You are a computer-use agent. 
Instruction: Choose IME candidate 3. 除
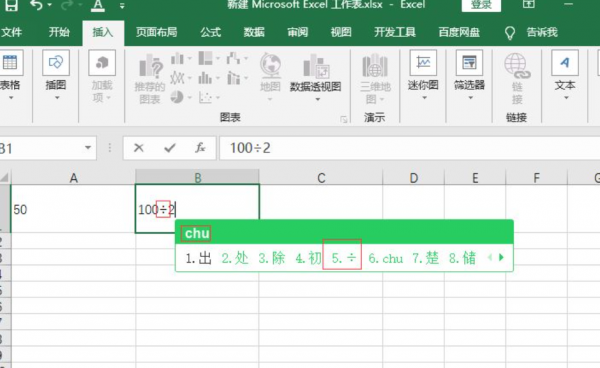272,258
